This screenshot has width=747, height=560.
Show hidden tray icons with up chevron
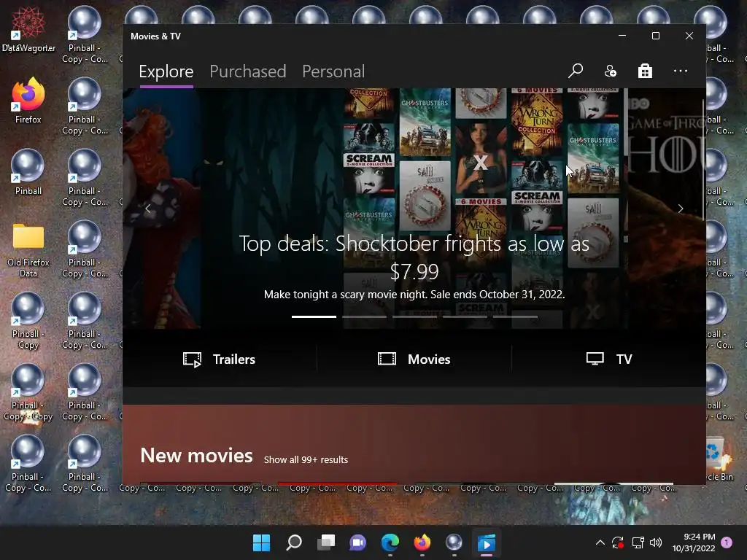[x=600, y=542]
